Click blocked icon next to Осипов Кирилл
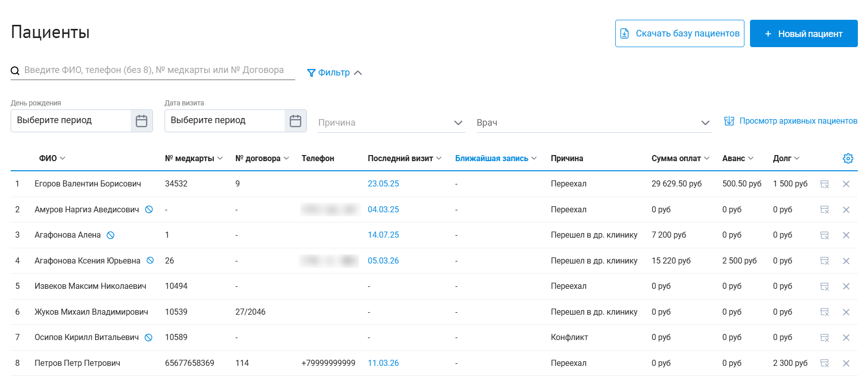Screen dimensions: 868x376 tap(148, 337)
